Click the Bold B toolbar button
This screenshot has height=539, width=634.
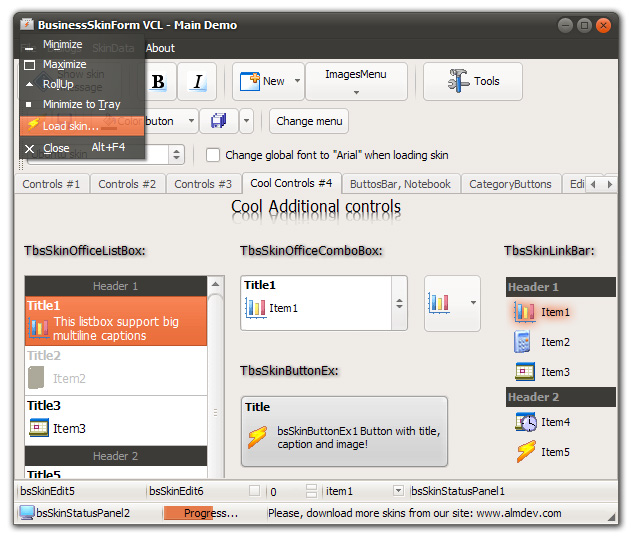158,82
